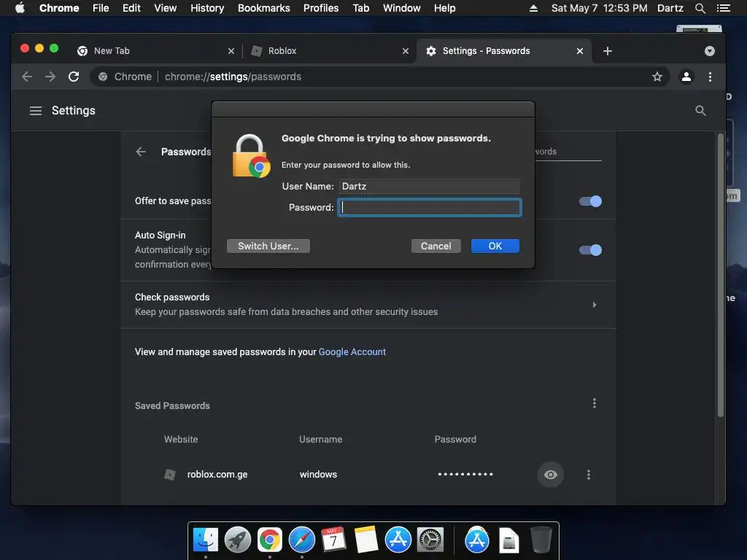Toggle Offer to save passwords switch
The width and height of the screenshot is (747, 560).
(x=590, y=201)
